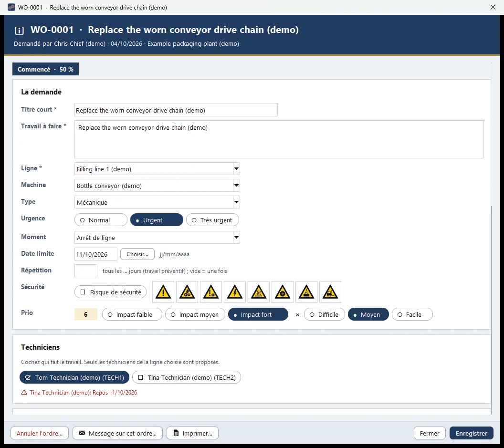Click the La demande section heading
Image resolution: width=504 pixels, height=448 pixels.
click(x=42, y=92)
